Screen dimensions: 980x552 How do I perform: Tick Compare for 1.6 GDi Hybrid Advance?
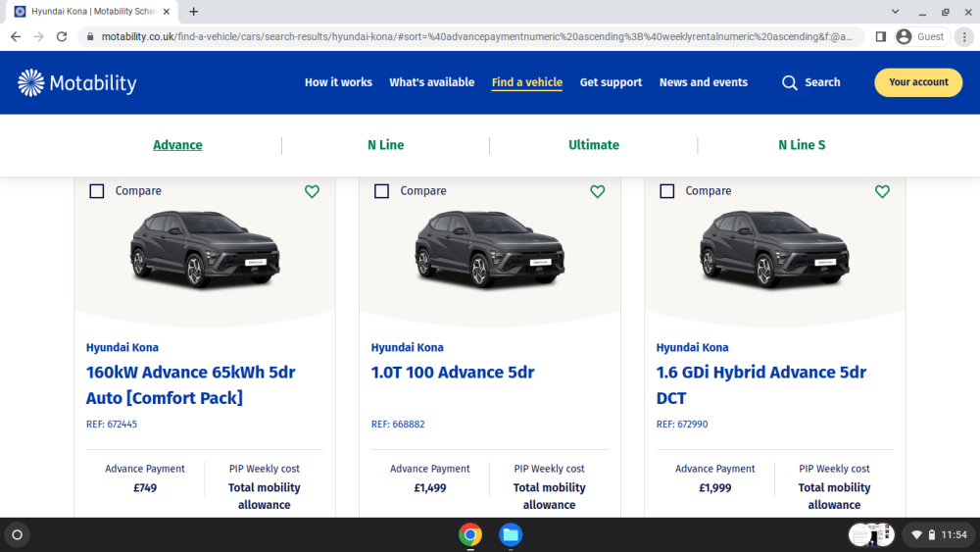[x=666, y=190]
